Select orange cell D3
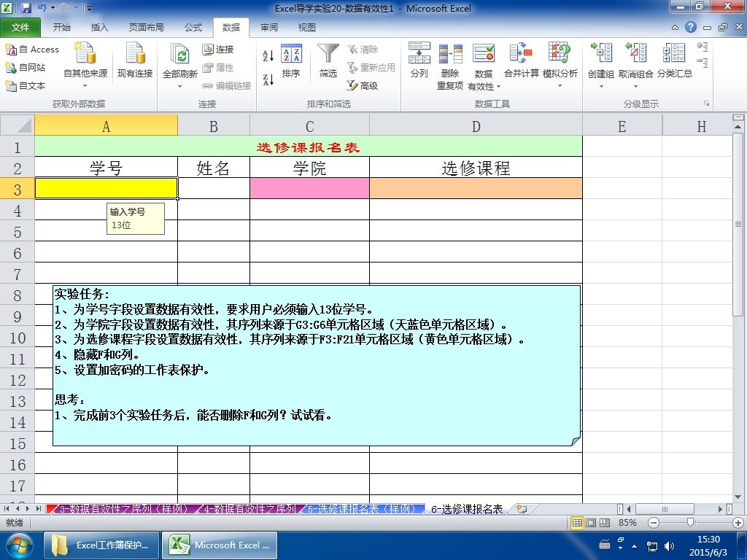Viewport: 747px width, 560px height. point(476,188)
